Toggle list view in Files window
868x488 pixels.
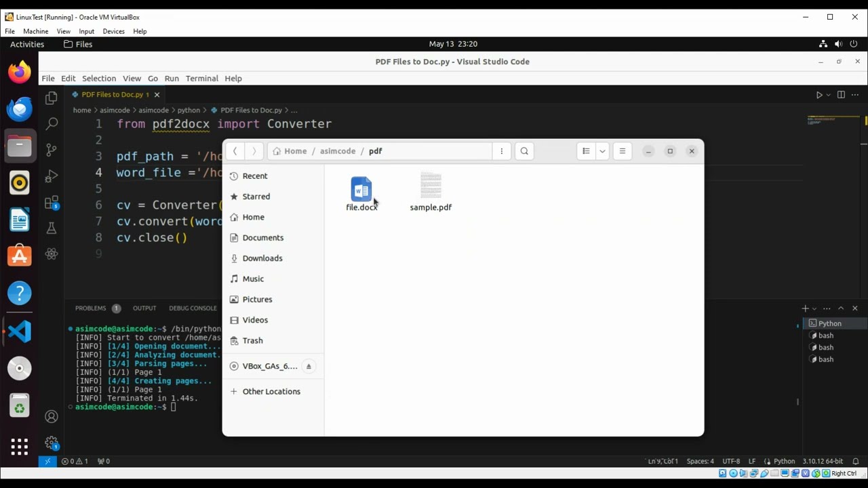pyautogui.click(x=586, y=151)
